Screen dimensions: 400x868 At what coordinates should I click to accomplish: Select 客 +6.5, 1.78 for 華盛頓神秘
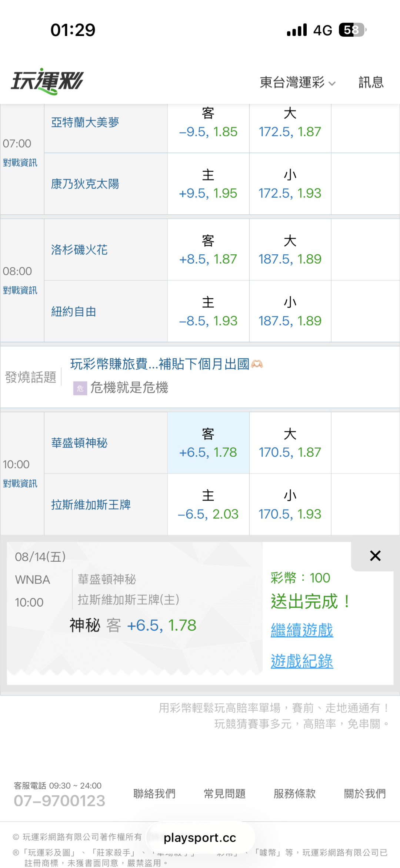(x=208, y=443)
